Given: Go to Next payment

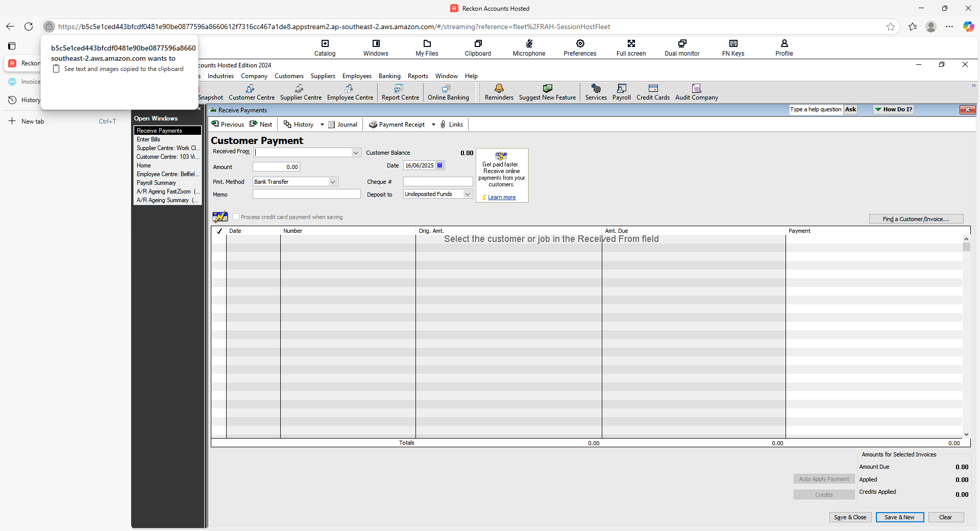Looking at the screenshot, I should [261, 124].
